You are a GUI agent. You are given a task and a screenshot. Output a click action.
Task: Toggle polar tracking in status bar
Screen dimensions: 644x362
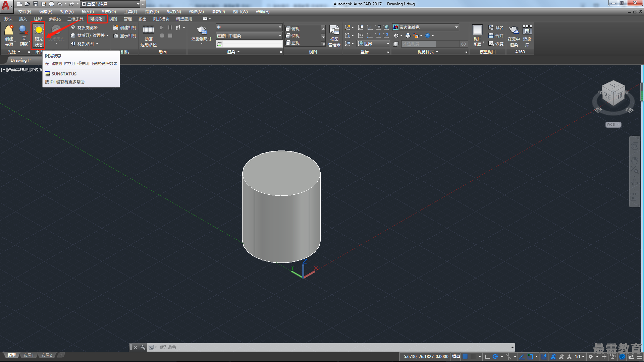[x=495, y=357]
